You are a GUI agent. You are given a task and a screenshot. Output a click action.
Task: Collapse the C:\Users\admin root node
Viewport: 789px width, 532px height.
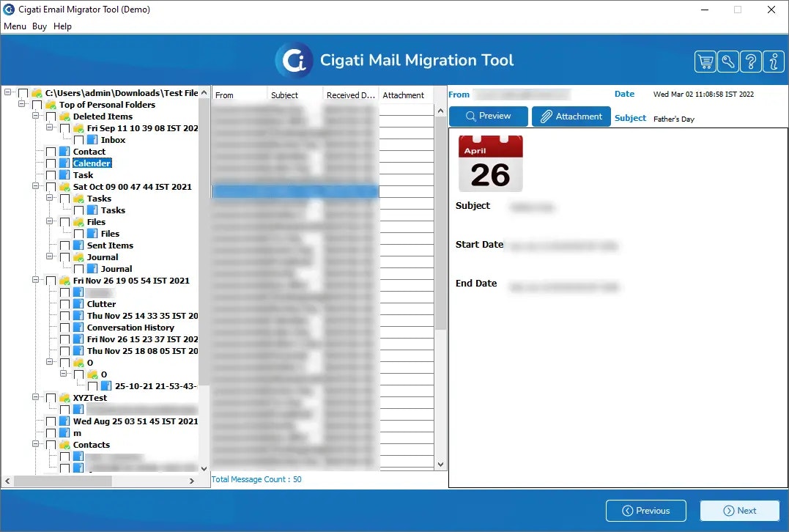coord(7,92)
